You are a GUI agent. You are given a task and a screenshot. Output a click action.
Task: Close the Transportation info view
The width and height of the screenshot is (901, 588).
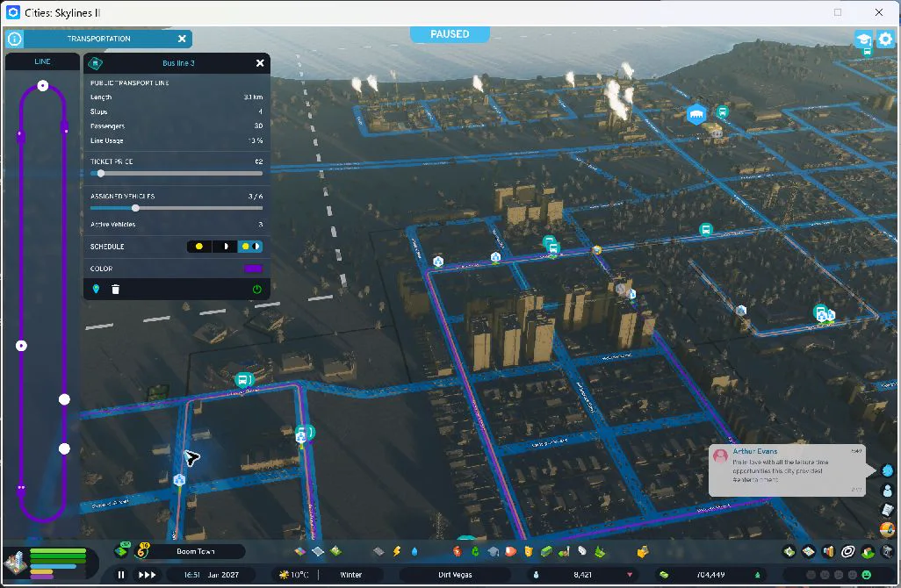[x=182, y=39]
